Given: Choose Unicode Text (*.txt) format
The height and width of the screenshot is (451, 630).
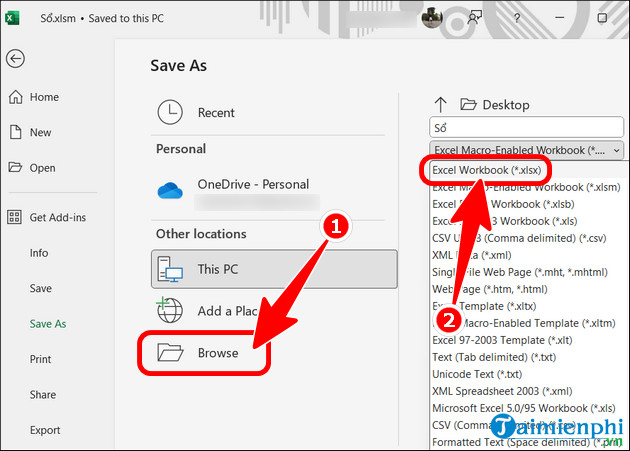Looking at the screenshot, I should 477,374.
